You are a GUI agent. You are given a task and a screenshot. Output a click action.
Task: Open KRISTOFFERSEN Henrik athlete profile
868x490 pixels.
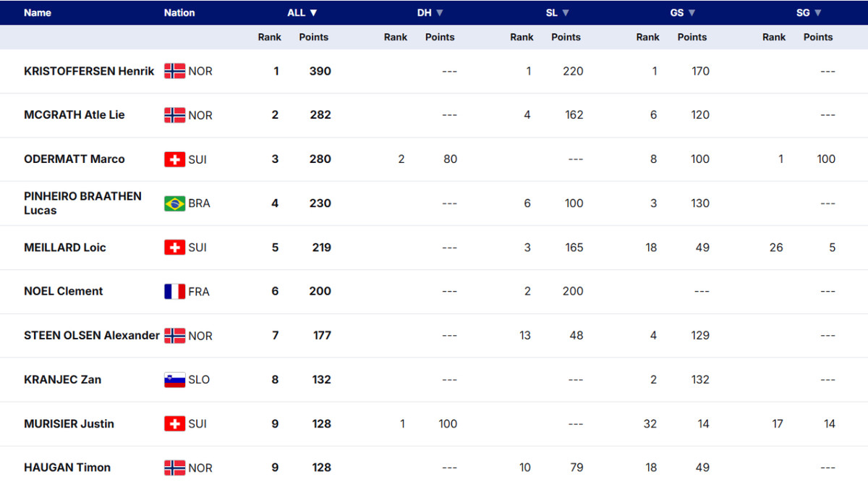89,71
